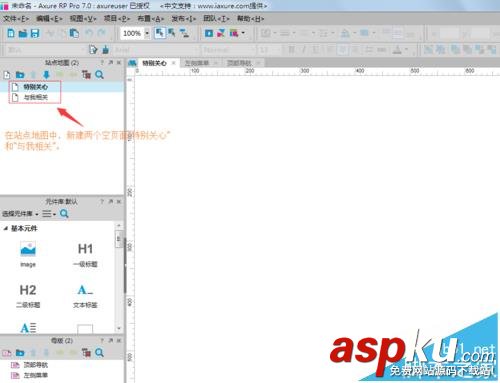Click the generate prototype publish icon

(x=234, y=33)
